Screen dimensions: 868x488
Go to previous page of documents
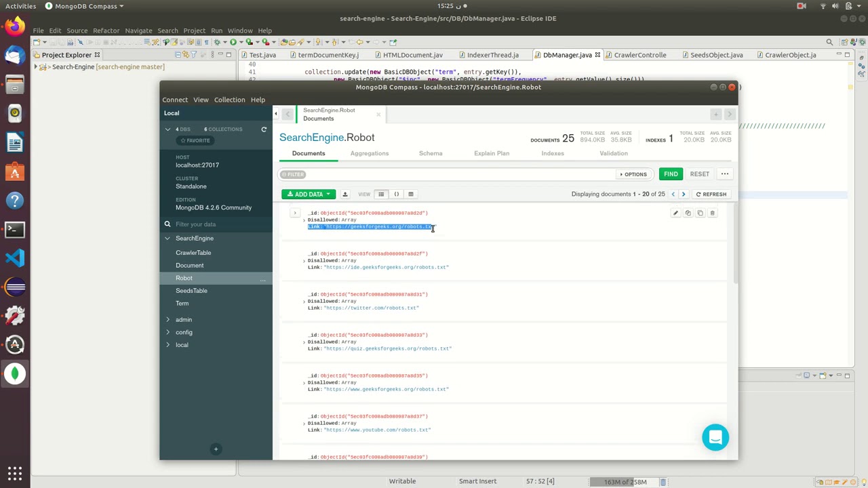pyautogui.click(x=673, y=195)
